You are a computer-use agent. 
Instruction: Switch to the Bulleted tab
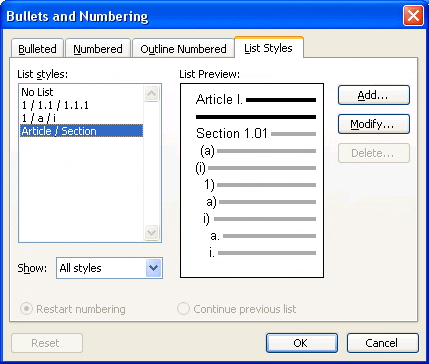point(37,49)
